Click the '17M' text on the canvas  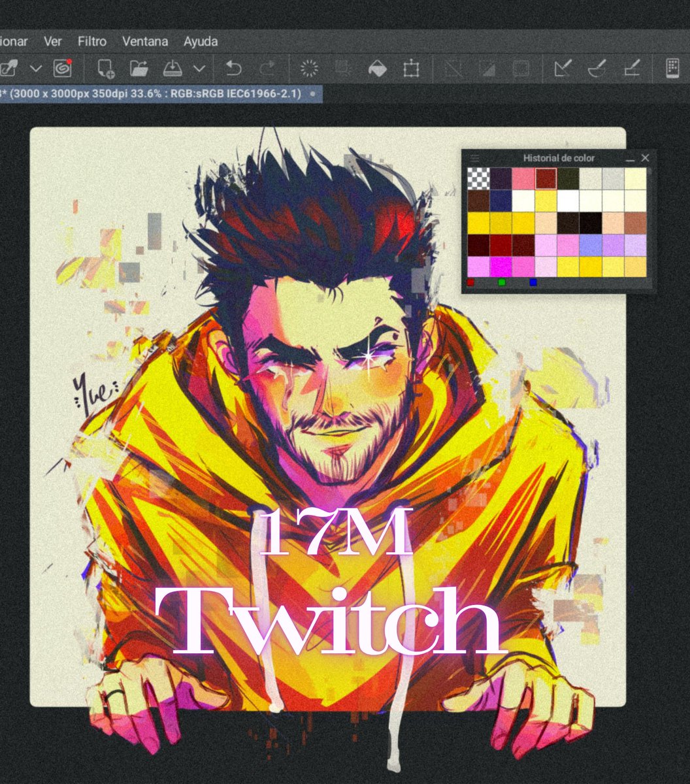click(337, 532)
